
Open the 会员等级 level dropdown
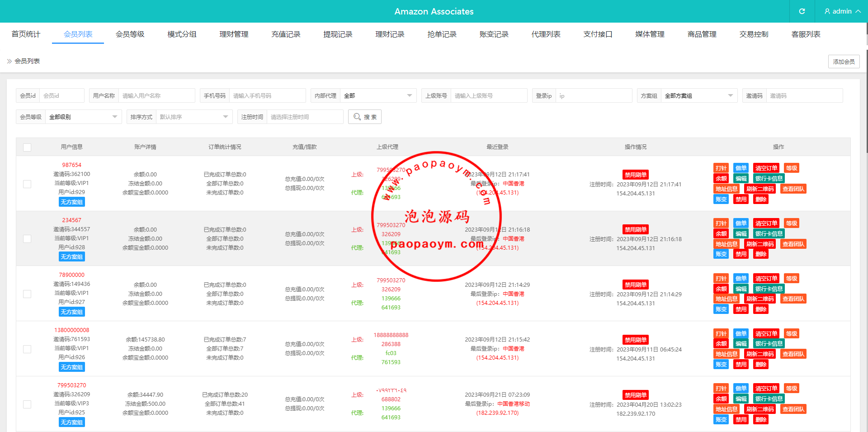[x=83, y=117]
